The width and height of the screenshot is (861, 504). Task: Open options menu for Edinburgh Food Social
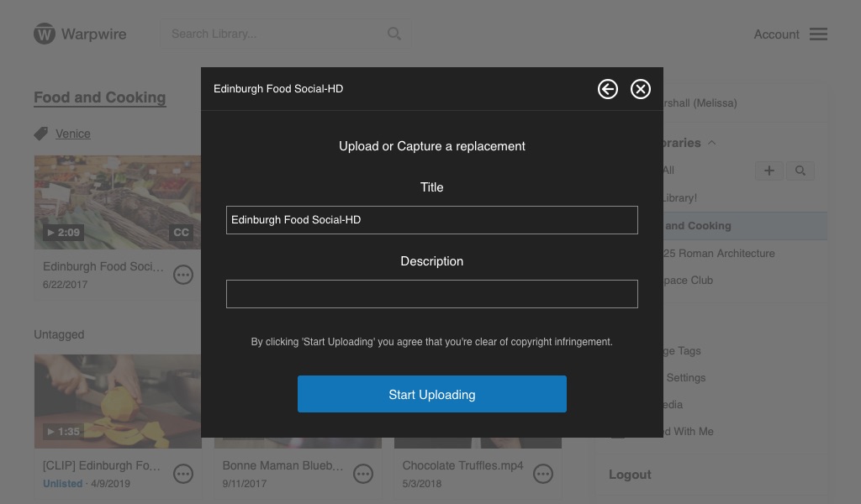(x=183, y=274)
